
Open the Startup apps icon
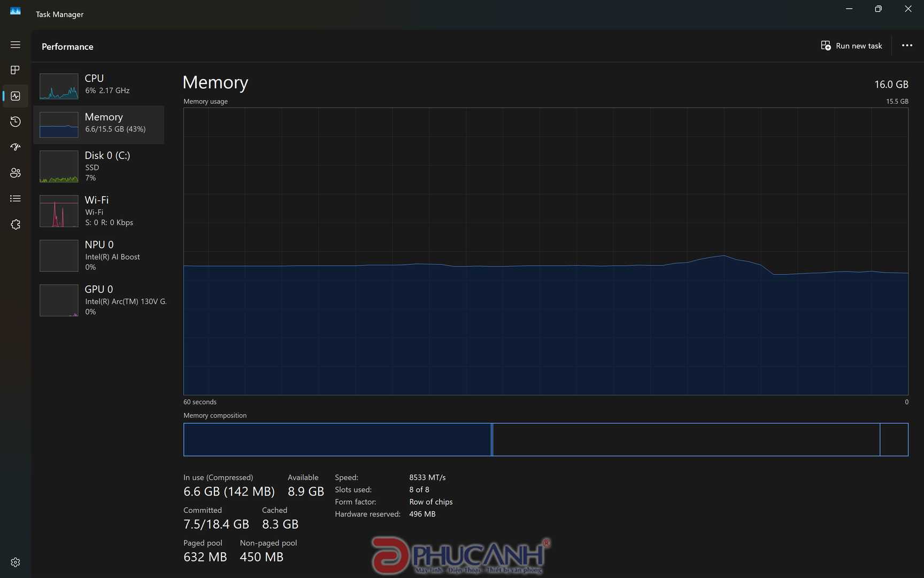[16, 147]
